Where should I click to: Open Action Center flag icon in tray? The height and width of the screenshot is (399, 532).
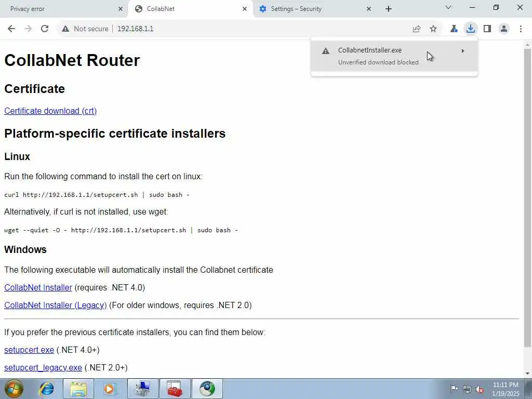[454, 389]
